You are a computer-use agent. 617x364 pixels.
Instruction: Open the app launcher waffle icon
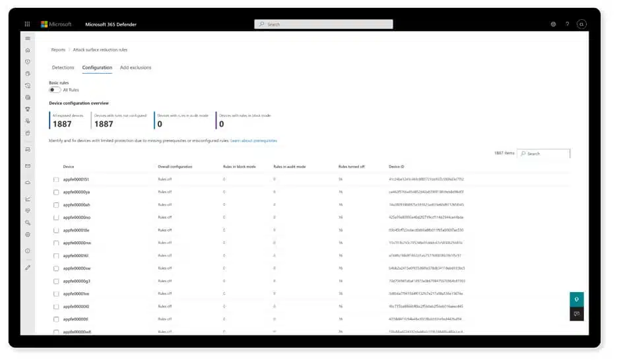(x=27, y=24)
